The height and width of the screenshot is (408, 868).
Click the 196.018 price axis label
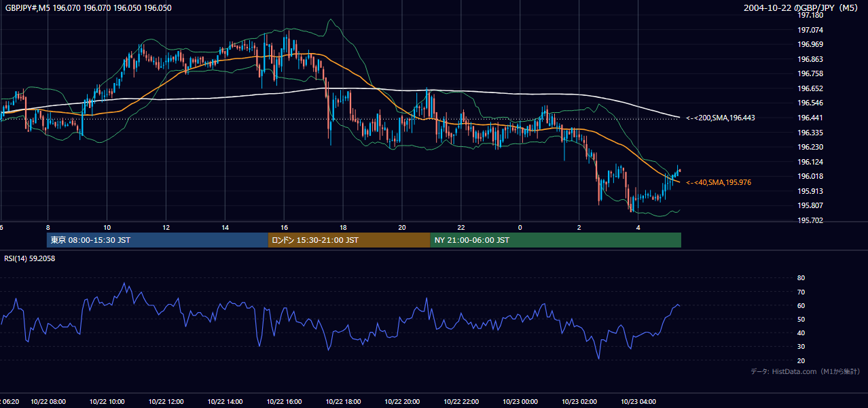click(x=810, y=176)
